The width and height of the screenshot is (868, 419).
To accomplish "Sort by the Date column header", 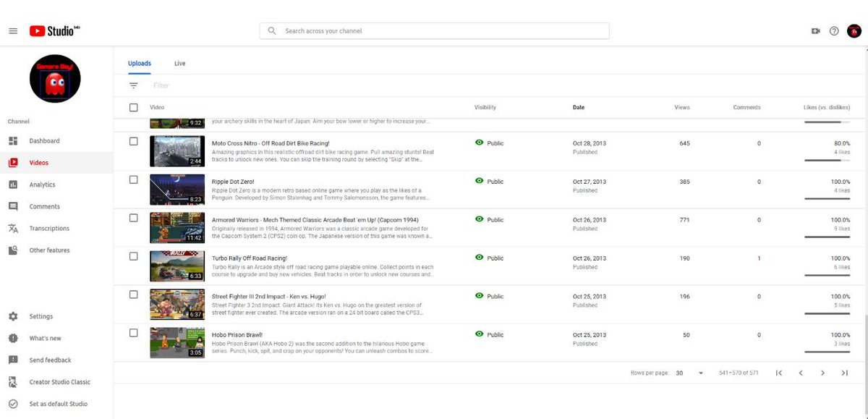I will pos(579,107).
